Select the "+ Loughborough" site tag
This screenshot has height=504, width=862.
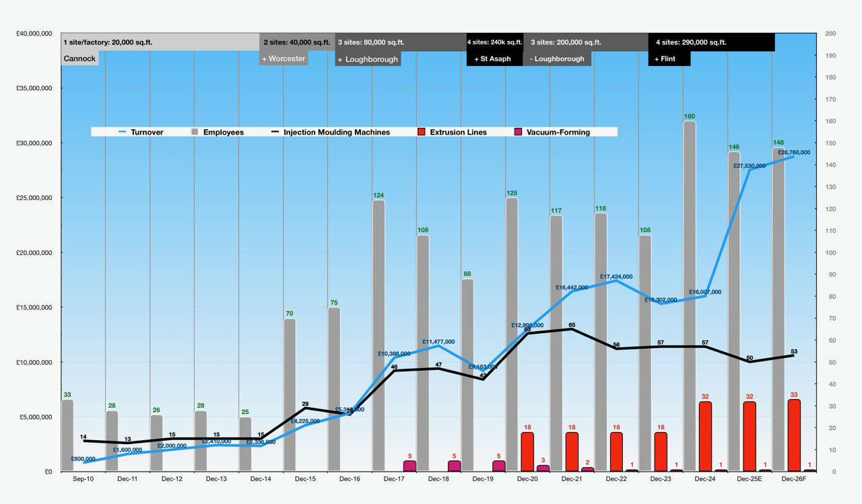coord(368,59)
